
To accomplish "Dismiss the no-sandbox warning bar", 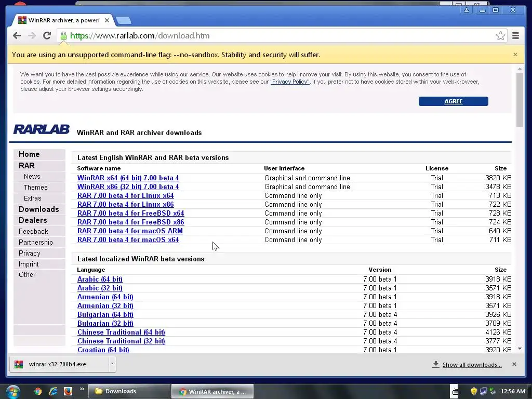I will pyautogui.click(x=515, y=55).
